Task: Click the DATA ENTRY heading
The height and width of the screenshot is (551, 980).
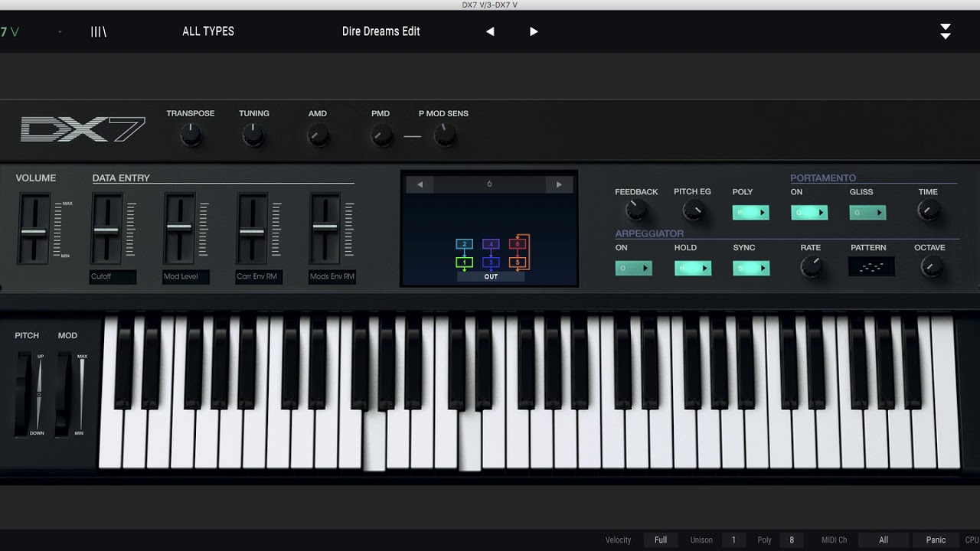Action: click(121, 178)
